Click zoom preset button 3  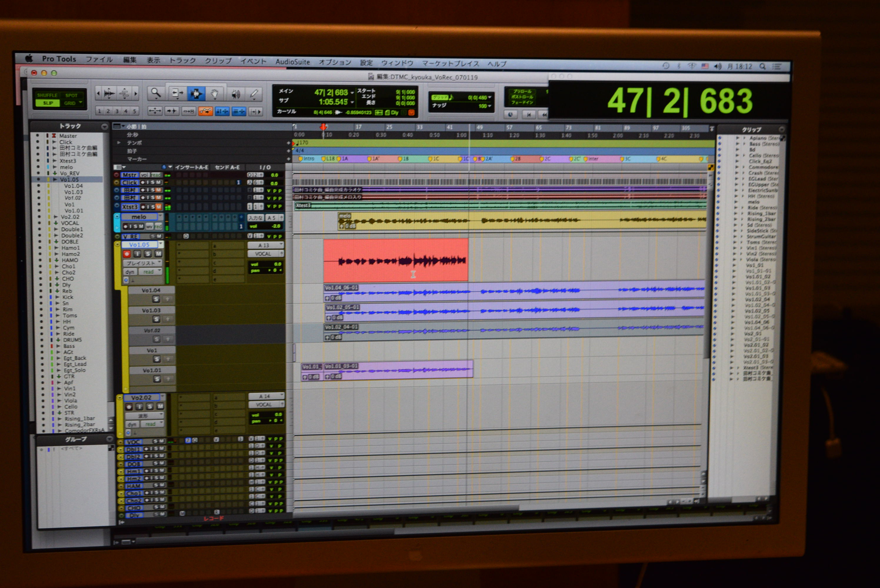[117, 111]
